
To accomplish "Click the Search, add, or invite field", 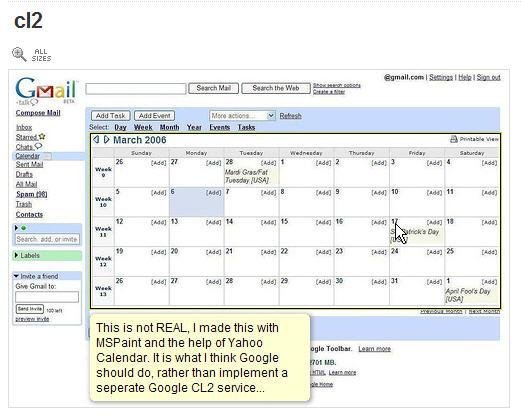I will point(47,239).
